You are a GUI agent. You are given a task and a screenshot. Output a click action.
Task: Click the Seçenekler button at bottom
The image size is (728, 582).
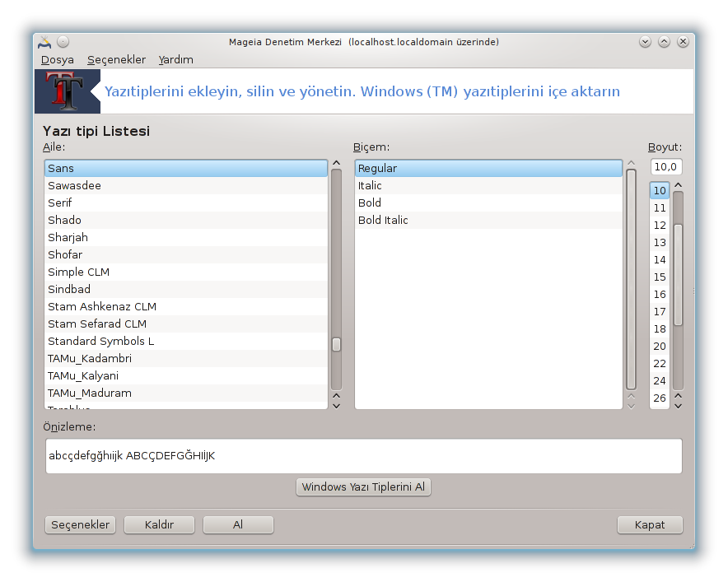click(81, 525)
